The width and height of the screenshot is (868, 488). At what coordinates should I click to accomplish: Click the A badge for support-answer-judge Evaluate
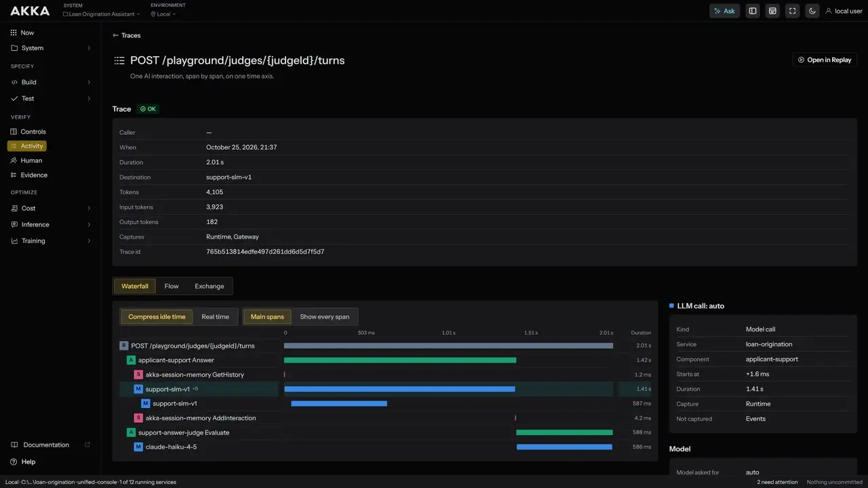click(x=131, y=432)
